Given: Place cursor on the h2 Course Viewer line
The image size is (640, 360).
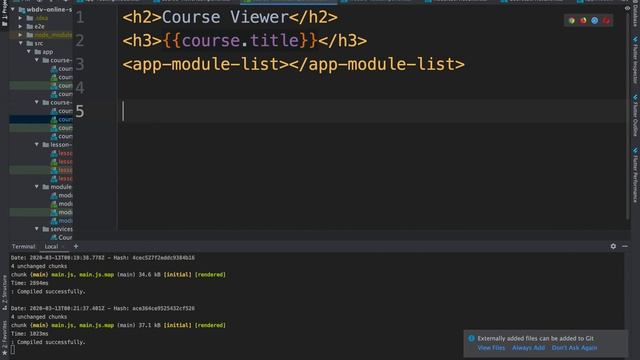Looking at the screenshot, I should coord(230,17).
